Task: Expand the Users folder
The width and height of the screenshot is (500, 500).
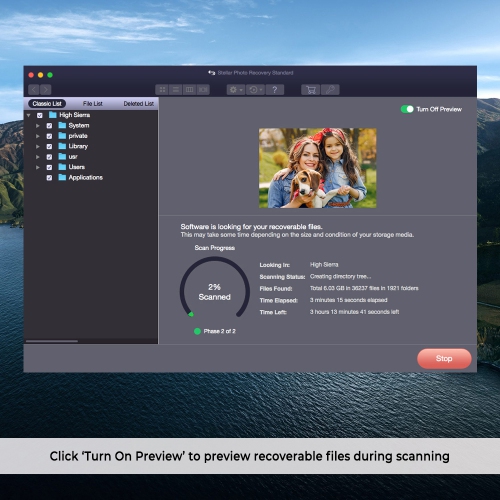Action: pos(38,167)
